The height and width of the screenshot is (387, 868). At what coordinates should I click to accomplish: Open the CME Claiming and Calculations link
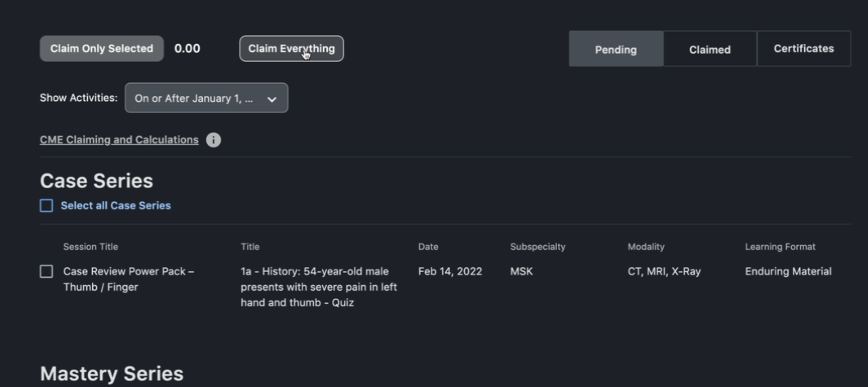[119, 140]
